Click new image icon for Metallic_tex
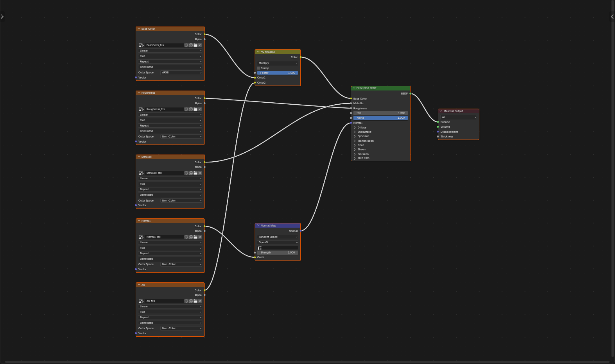Screen dimensions: 615x364 [191, 173]
